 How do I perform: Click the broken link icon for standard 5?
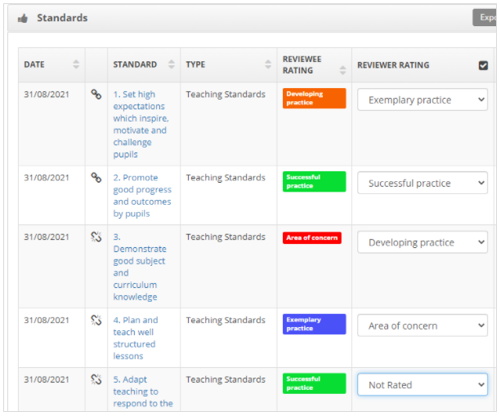coord(96,379)
